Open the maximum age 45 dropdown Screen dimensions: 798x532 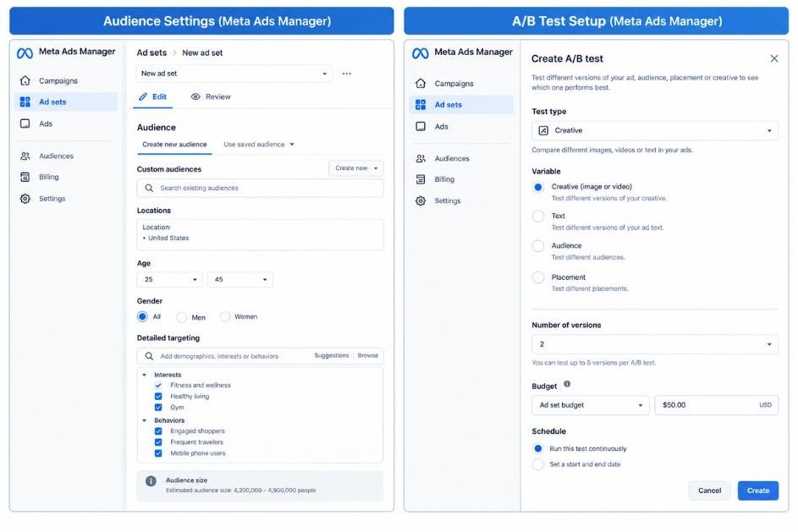click(239, 280)
